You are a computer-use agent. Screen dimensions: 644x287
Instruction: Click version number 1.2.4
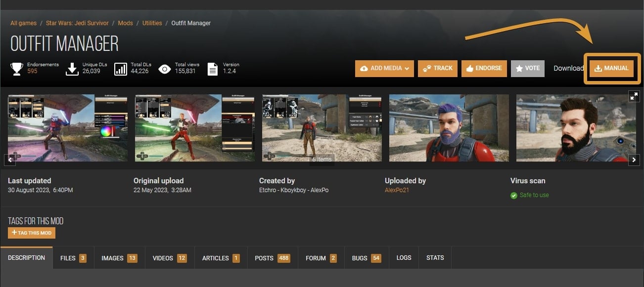230,71
